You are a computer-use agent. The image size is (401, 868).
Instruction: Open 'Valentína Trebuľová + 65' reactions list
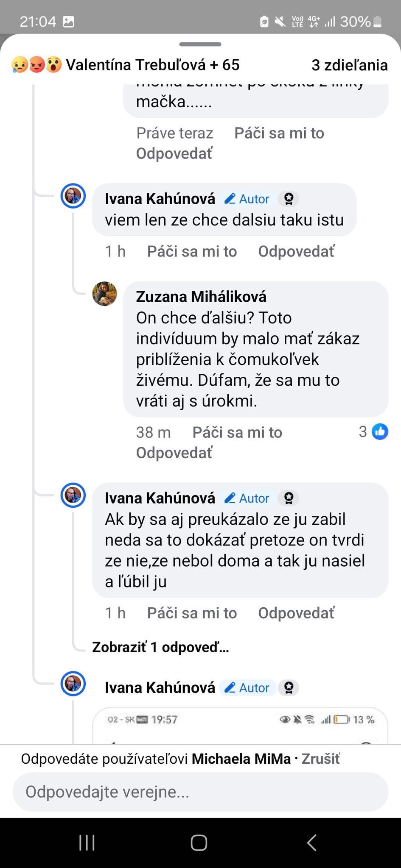153,65
